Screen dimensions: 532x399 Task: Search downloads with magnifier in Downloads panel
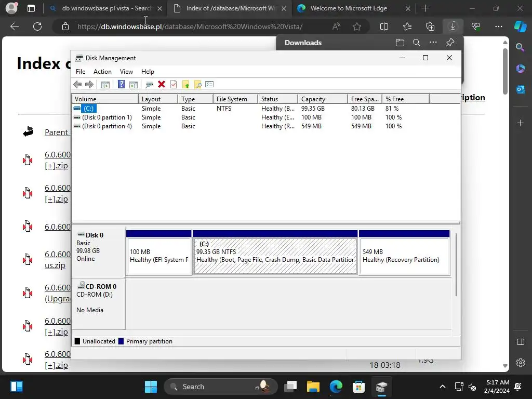tap(417, 43)
